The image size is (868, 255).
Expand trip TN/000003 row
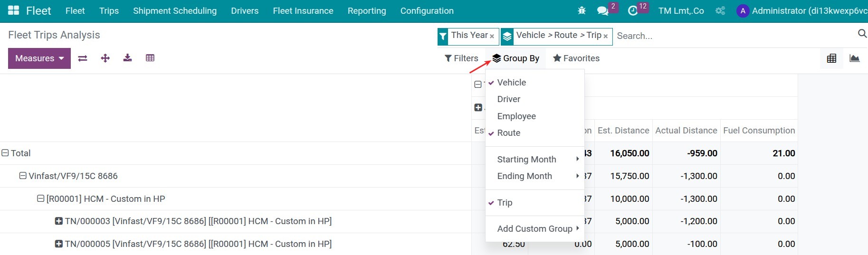[x=59, y=221]
